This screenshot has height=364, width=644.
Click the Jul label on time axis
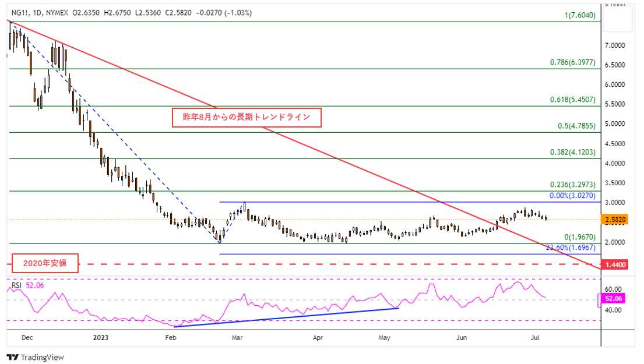[535, 338]
